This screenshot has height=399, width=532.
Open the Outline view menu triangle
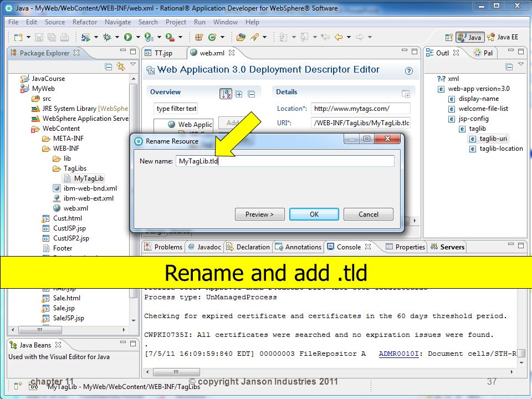pos(521,64)
